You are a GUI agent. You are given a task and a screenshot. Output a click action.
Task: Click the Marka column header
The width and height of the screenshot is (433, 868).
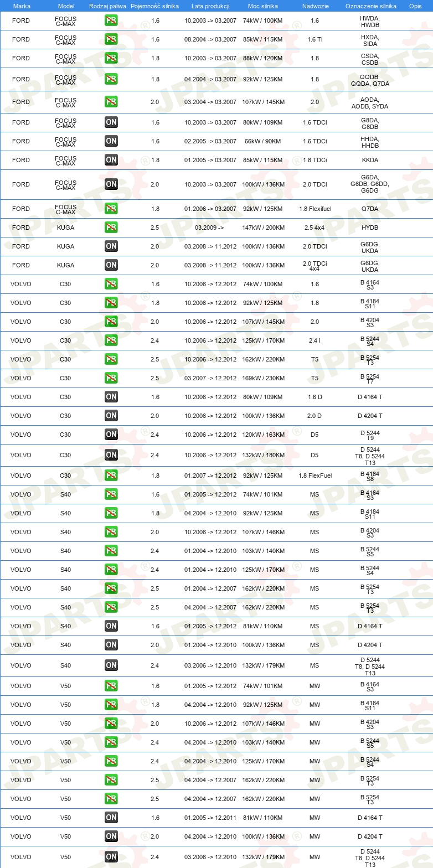(x=22, y=6)
